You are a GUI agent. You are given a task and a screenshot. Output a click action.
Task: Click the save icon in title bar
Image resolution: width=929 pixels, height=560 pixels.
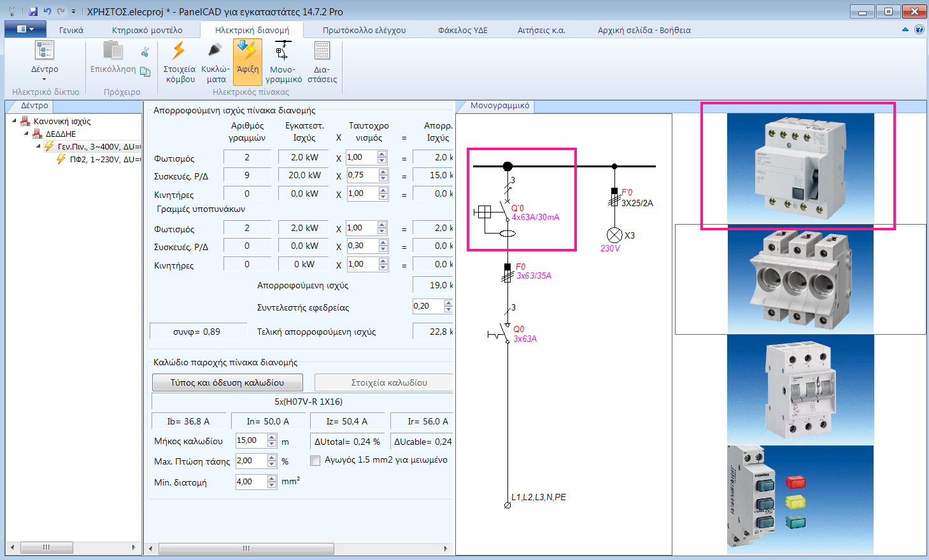(33, 11)
